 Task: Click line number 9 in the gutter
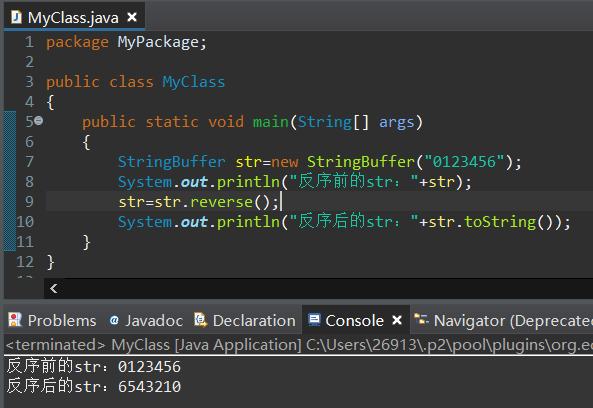[x=29, y=202]
